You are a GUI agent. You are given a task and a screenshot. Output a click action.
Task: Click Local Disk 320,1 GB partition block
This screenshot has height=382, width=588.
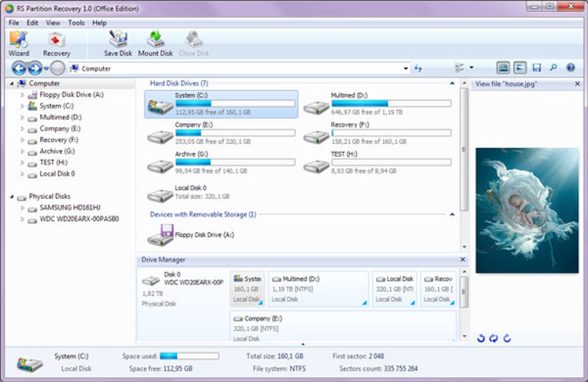(394, 289)
